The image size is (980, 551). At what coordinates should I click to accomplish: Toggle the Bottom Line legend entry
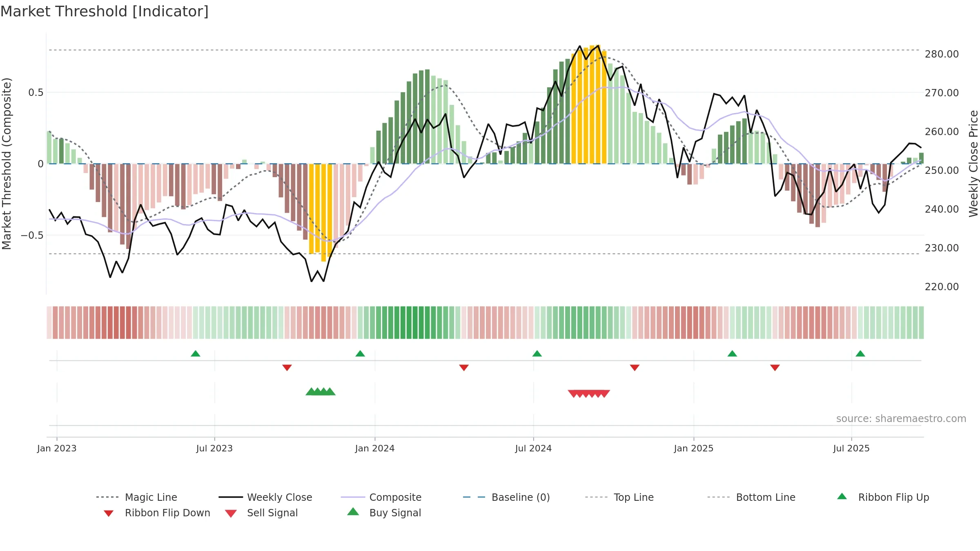[751, 497]
